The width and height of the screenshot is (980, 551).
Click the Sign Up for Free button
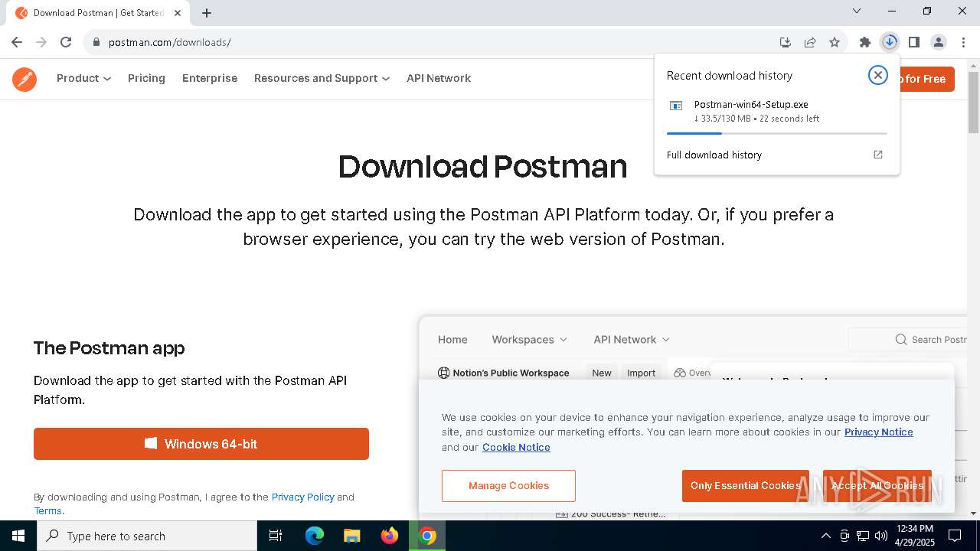pos(927,79)
